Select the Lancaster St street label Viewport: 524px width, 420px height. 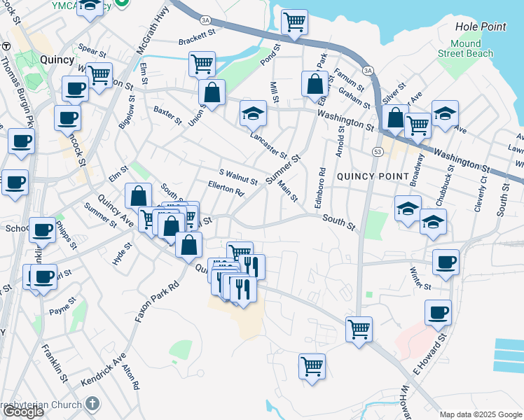pos(268,145)
